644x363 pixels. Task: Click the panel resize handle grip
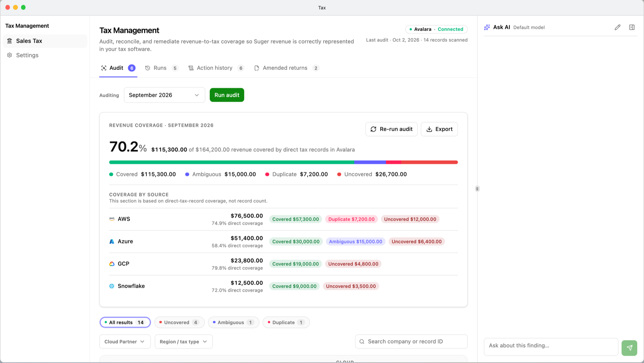click(477, 189)
